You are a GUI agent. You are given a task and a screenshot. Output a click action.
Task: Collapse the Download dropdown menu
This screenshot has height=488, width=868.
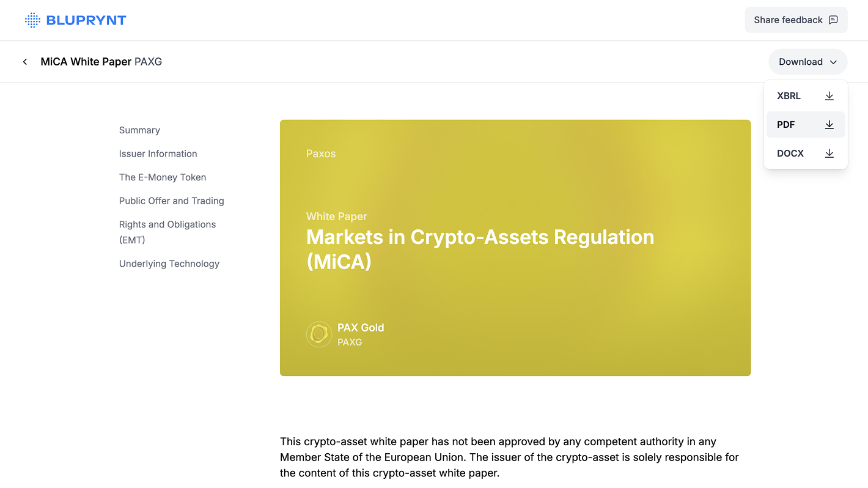(x=808, y=62)
